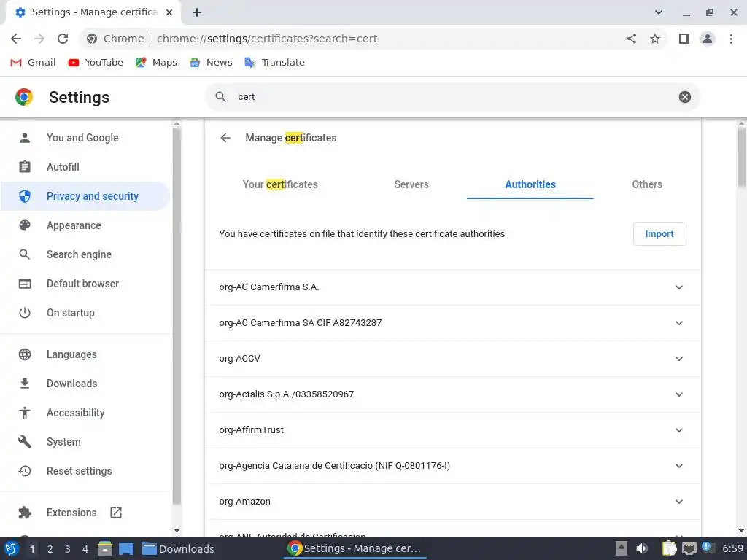Viewport: 747px width, 560px height.
Task: Go back with the browser back arrow
Action: 16,39
